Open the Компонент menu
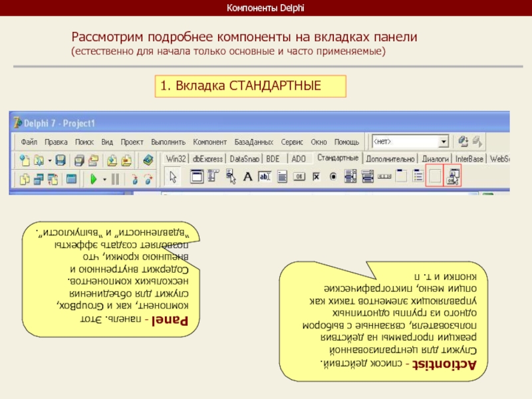Viewport: 532px width, 399px height. (x=210, y=142)
